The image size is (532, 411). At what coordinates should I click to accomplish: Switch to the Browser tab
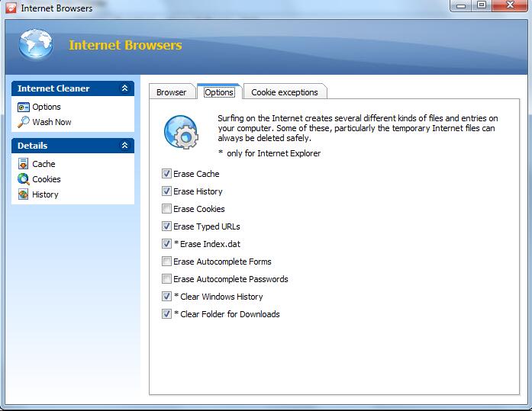[x=171, y=92]
